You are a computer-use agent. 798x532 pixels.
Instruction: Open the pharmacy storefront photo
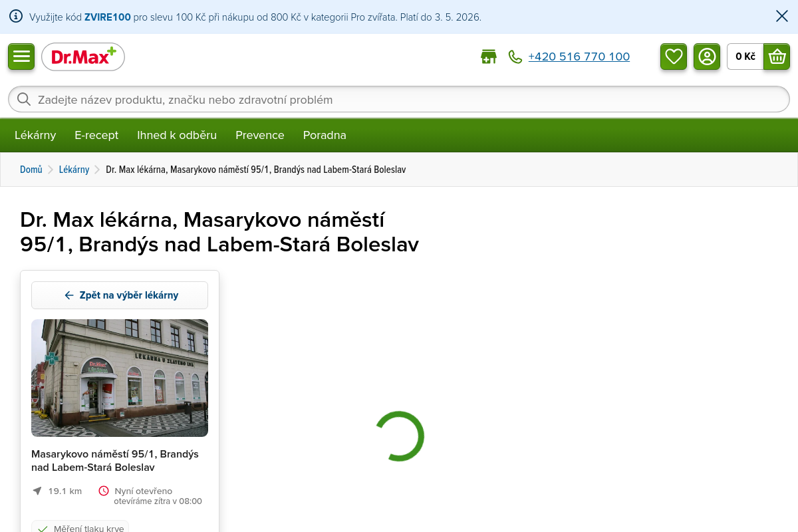[x=120, y=378]
